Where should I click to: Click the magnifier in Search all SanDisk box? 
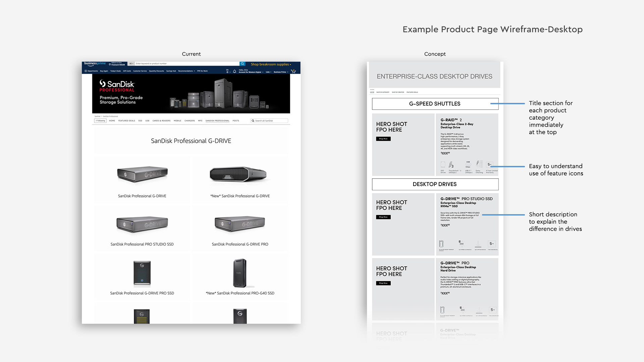click(x=253, y=121)
